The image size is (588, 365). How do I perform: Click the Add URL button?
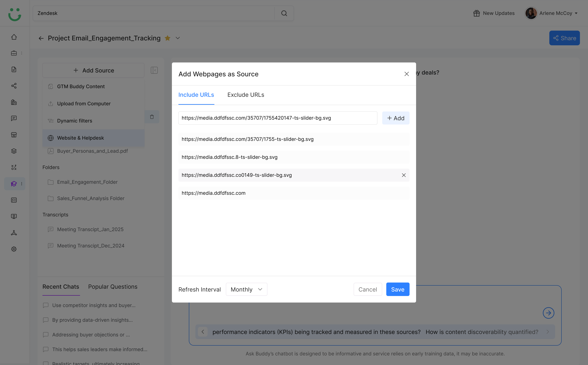[x=396, y=118]
